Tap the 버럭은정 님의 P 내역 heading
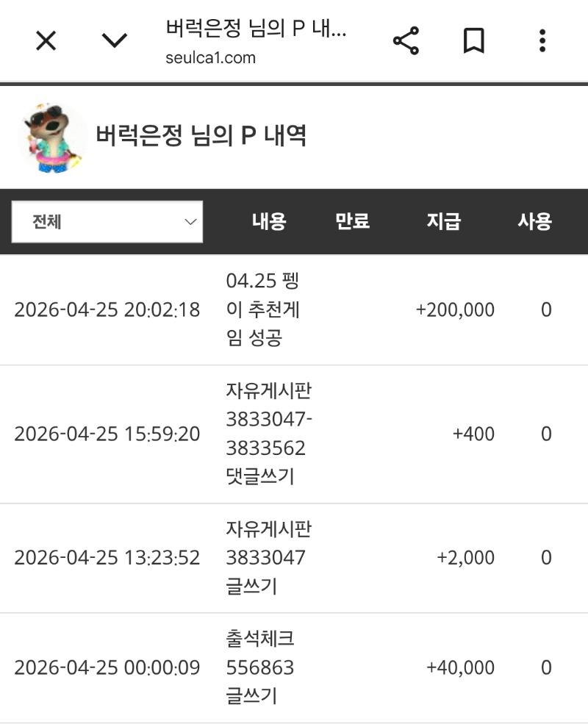Screen dimensions: 588x724 (x=201, y=136)
